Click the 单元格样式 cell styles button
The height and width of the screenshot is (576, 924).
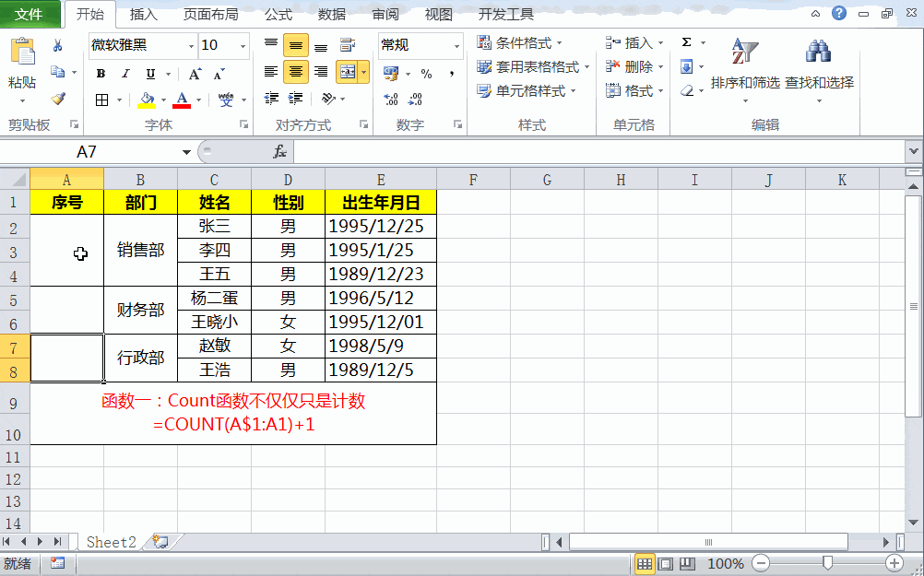pyautogui.click(x=527, y=90)
